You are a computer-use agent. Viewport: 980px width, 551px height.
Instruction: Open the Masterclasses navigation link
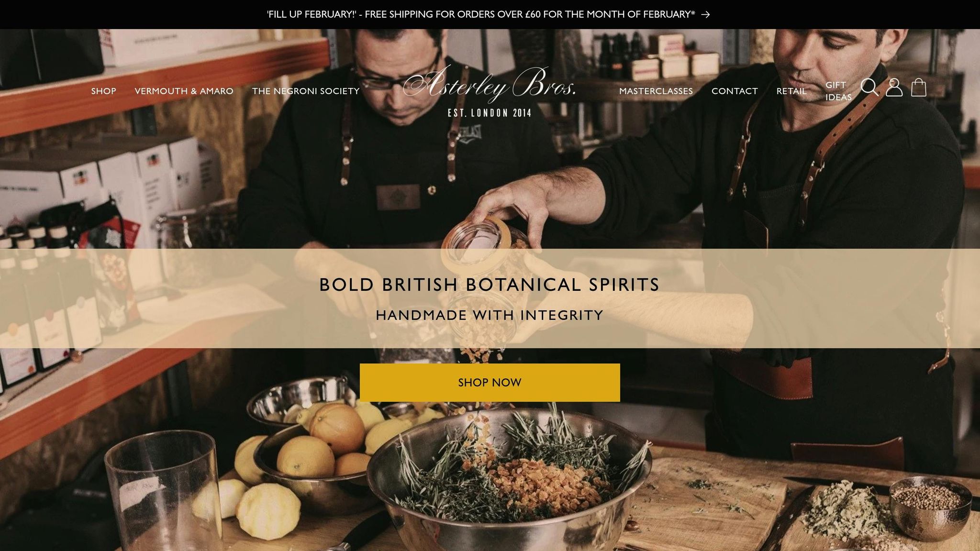[x=656, y=91]
